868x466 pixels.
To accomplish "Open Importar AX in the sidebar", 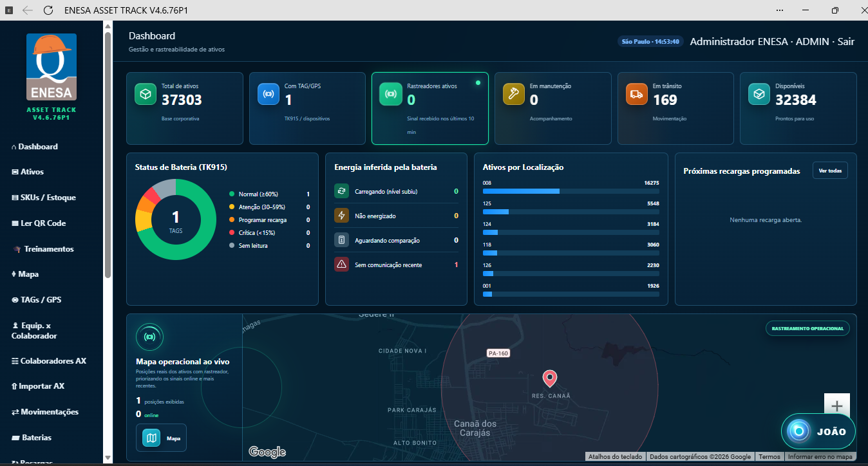I will [38, 386].
